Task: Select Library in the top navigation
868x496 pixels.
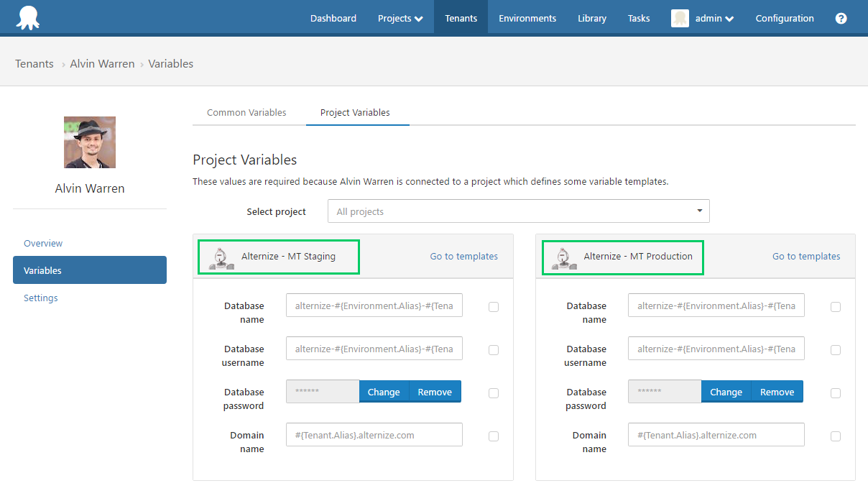Action: coord(591,18)
